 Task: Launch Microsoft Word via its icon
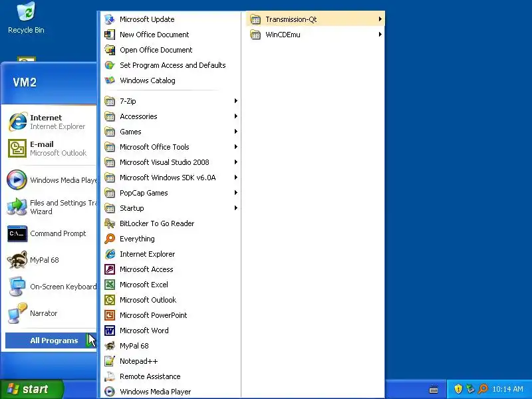pos(110,331)
